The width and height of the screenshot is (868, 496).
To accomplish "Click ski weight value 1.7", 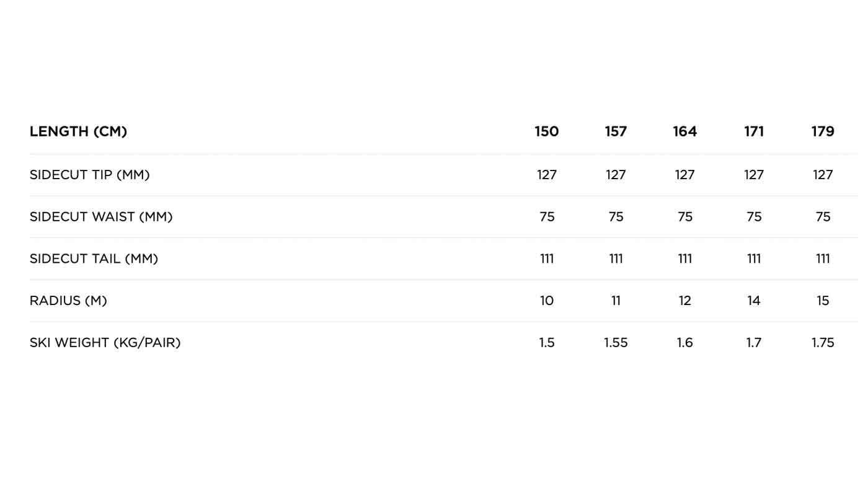I will tap(754, 342).
